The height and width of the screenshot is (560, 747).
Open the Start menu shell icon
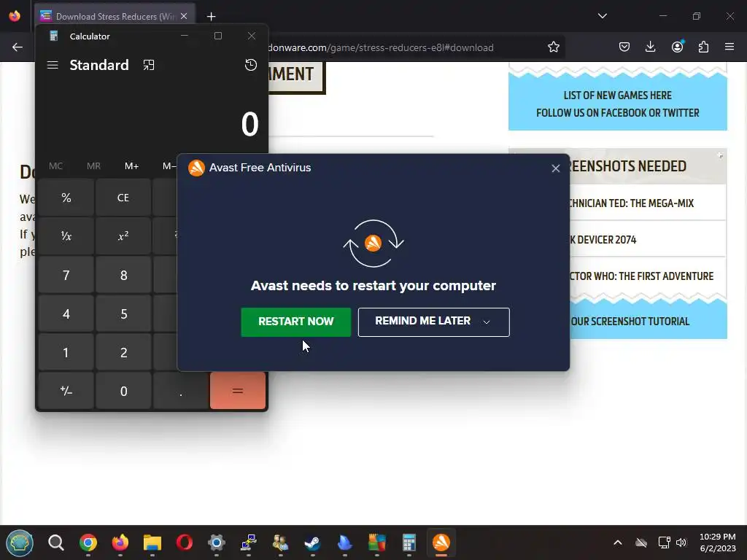[x=20, y=542]
